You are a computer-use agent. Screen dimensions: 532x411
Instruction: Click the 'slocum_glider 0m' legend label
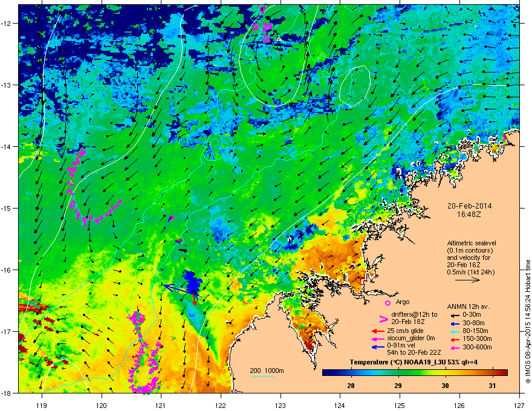click(411, 338)
